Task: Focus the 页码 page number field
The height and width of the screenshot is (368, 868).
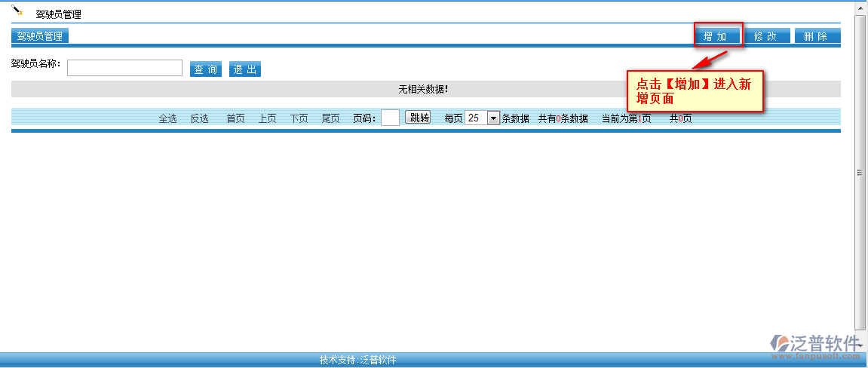Action: click(x=391, y=118)
